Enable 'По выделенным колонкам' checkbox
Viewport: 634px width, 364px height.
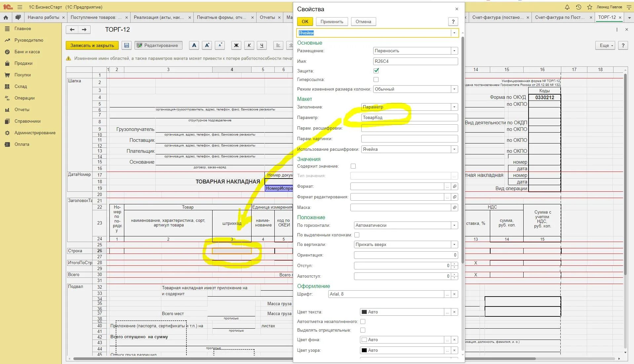pyautogui.click(x=357, y=235)
